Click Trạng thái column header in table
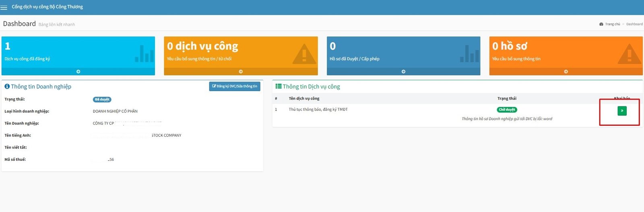Screen dimensions: 644x212 (x=507, y=98)
